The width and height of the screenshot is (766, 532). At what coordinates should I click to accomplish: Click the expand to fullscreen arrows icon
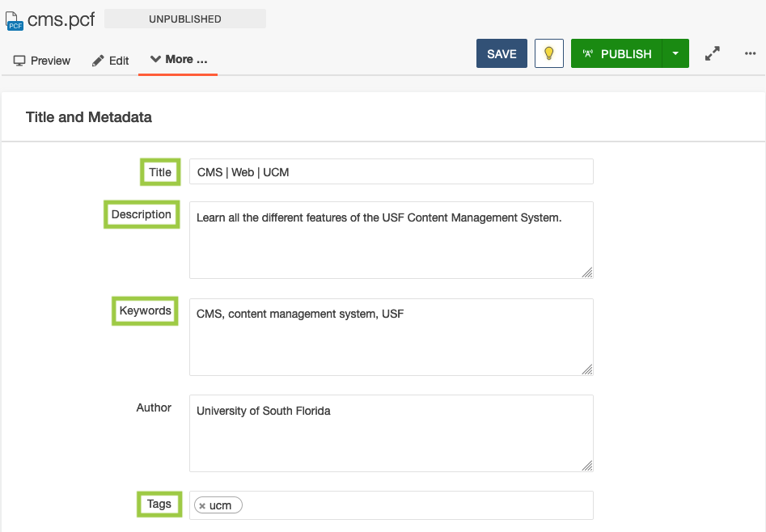coord(713,53)
